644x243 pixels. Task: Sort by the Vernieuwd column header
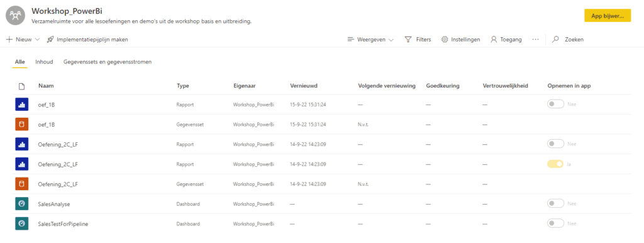pos(304,86)
